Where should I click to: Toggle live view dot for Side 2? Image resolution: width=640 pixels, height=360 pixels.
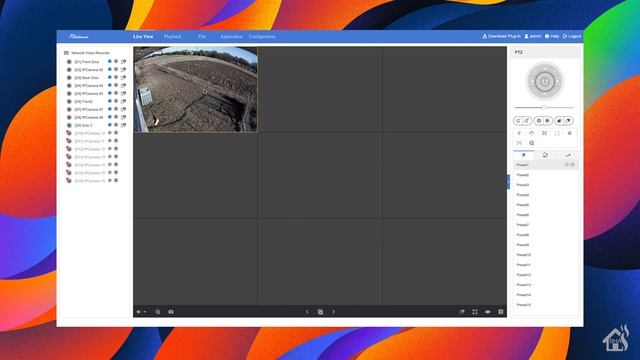pyautogui.click(x=110, y=125)
